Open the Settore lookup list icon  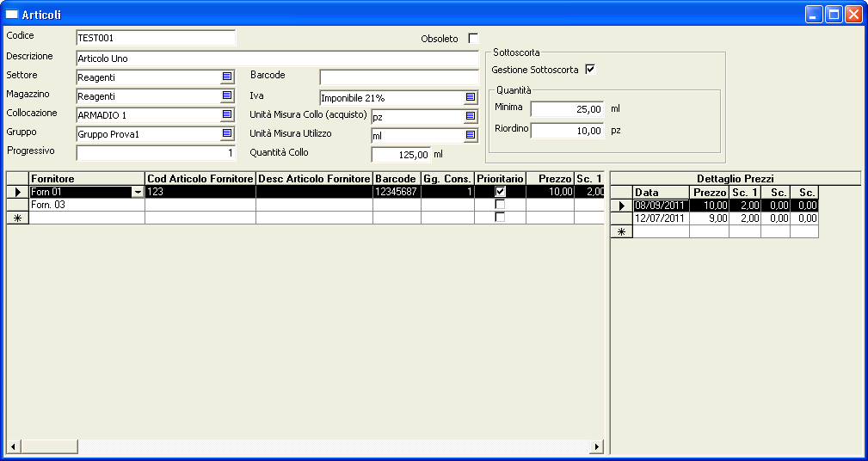227,77
